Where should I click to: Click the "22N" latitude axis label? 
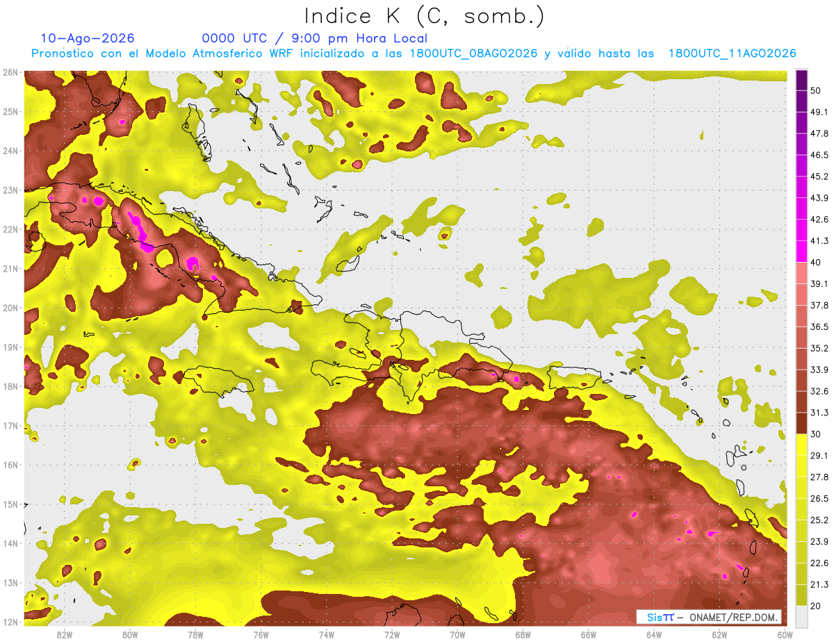tap(10, 229)
